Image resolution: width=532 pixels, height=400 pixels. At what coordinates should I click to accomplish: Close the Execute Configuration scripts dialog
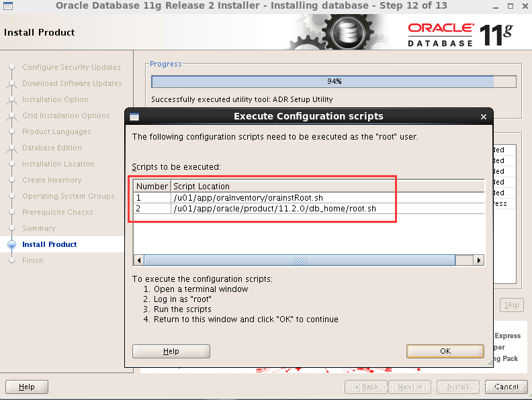point(484,117)
